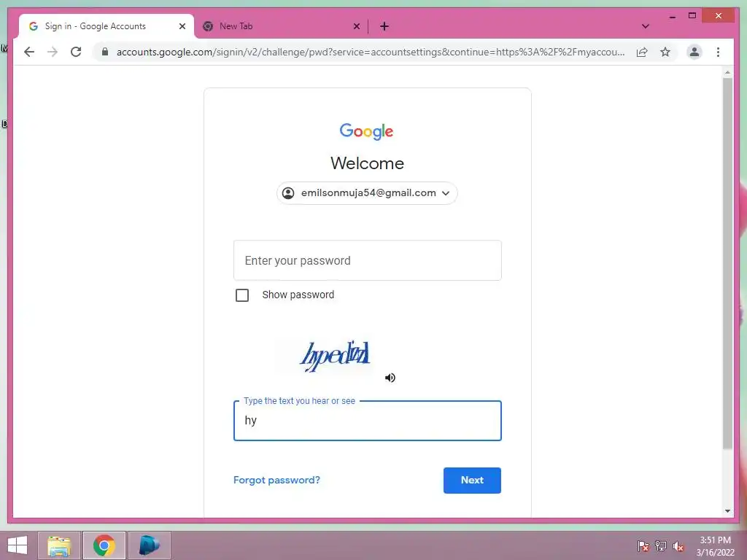This screenshot has width=747, height=560.
Task: Reload the page with refresh icon
Action: click(x=76, y=52)
